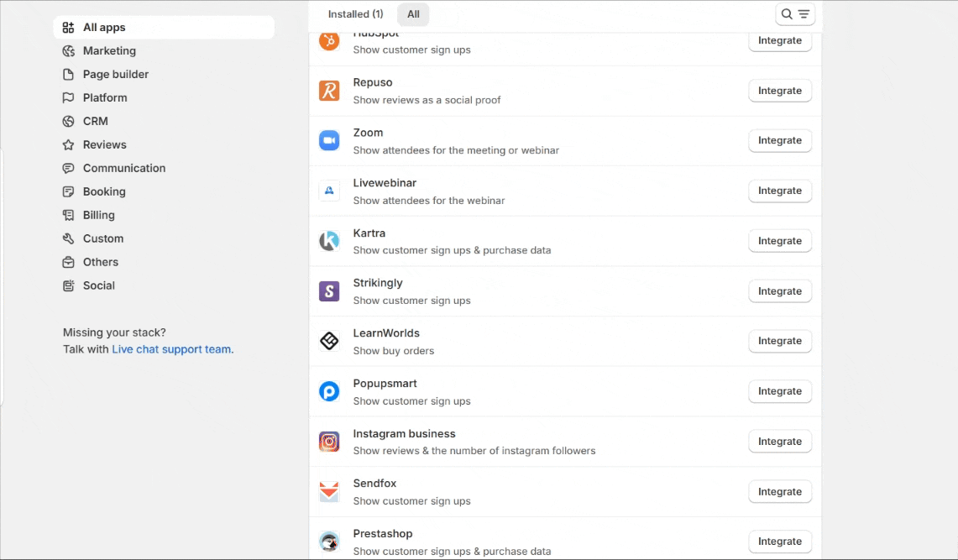The width and height of the screenshot is (958, 560).
Task: Click the CRM globe icon
Action: (x=69, y=122)
